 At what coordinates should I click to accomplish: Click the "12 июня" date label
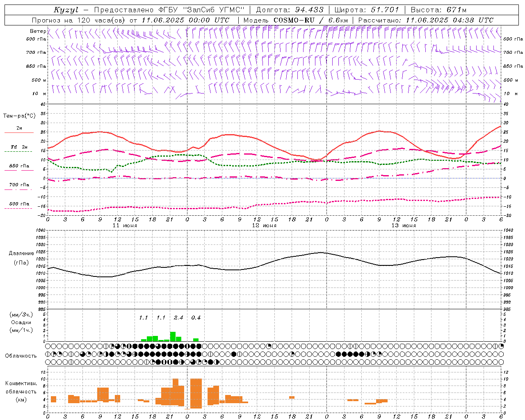(264, 226)
